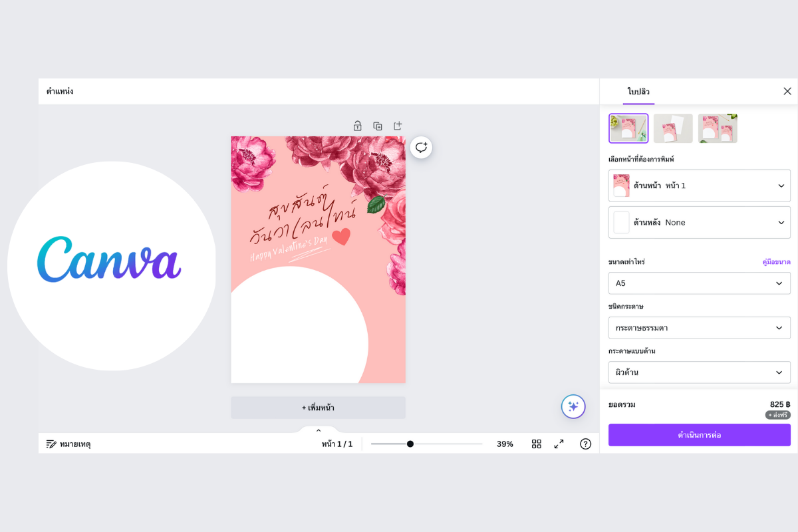Open the grid view icon
The height and width of the screenshot is (532, 798).
coord(537,444)
